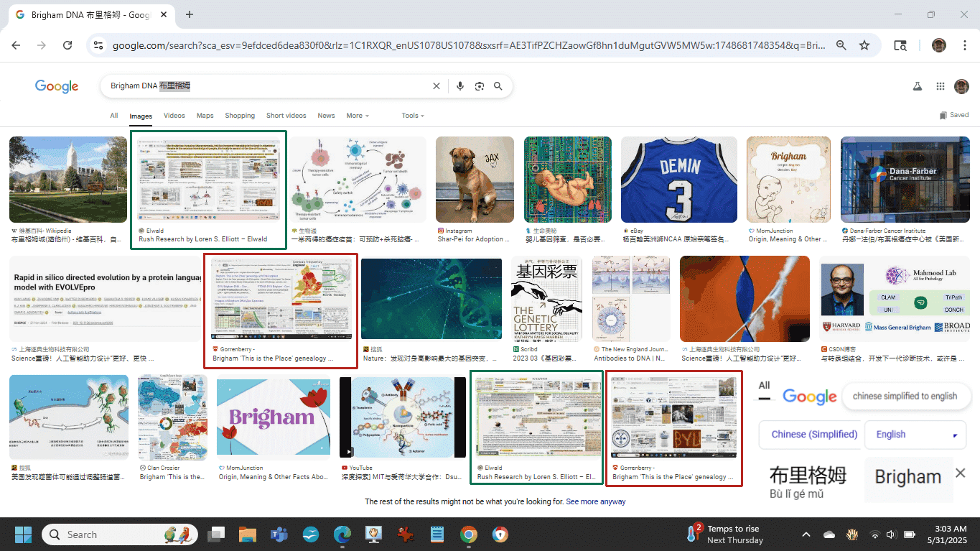Viewport: 980px width, 551px height.
Task: Launch Microsoft Teams from the taskbar
Action: [279, 534]
